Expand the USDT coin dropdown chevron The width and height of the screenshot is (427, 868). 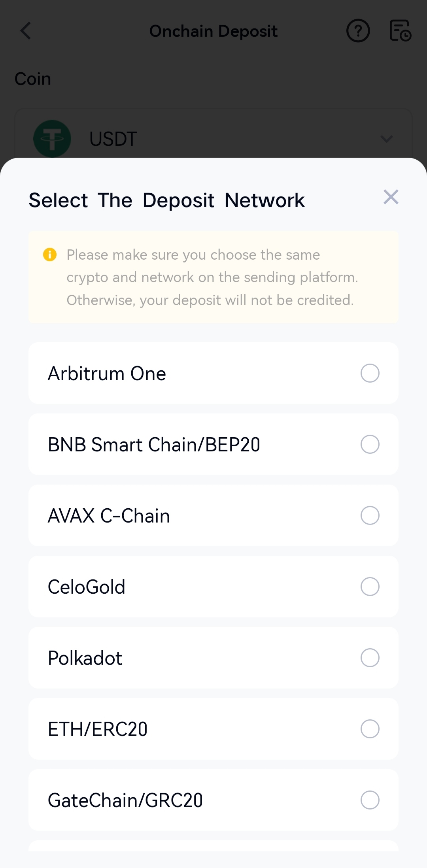click(386, 139)
